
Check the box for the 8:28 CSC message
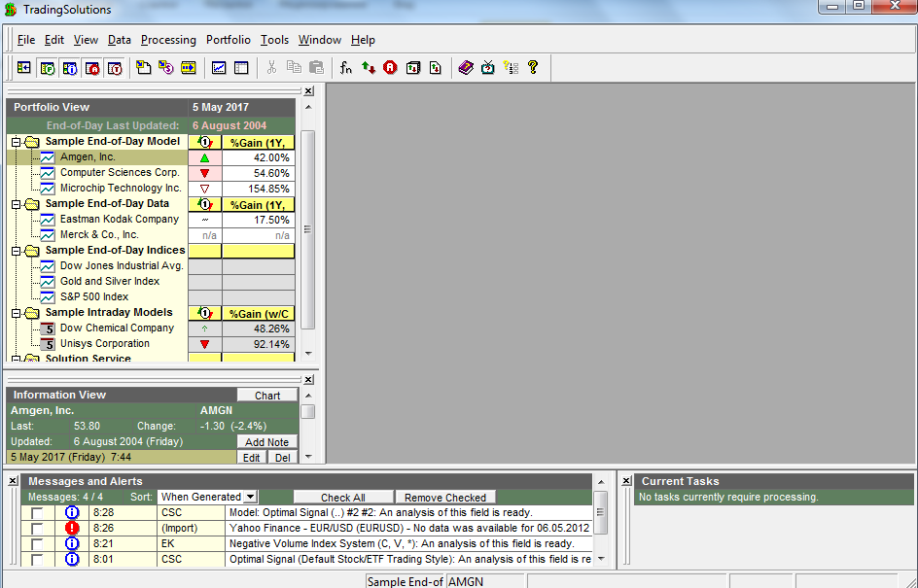coord(37,512)
